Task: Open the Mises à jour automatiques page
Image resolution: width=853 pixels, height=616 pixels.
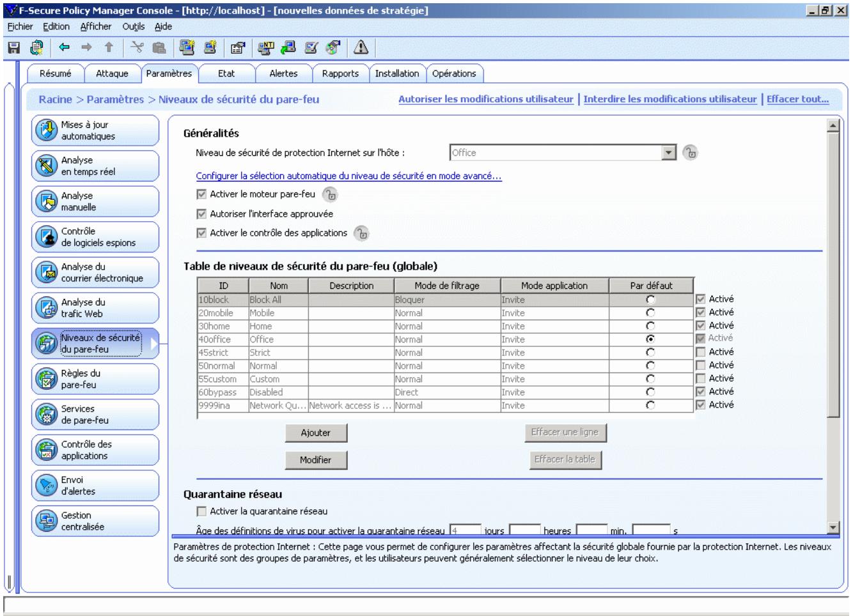Action: [95, 130]
